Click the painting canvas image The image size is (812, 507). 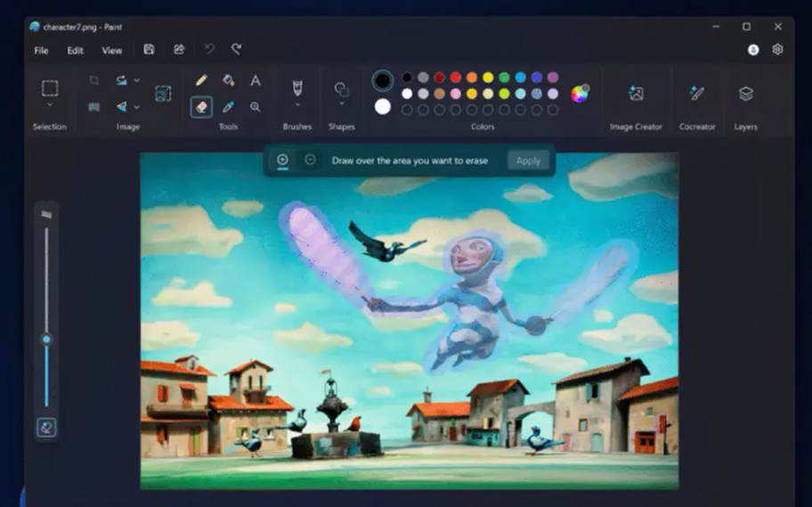pos(409,321)
